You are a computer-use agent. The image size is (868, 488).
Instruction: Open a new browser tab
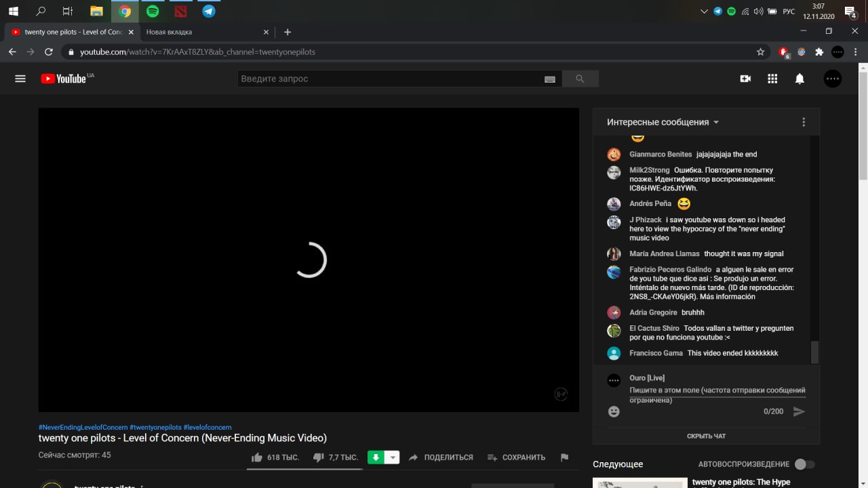tap(288, 32)
